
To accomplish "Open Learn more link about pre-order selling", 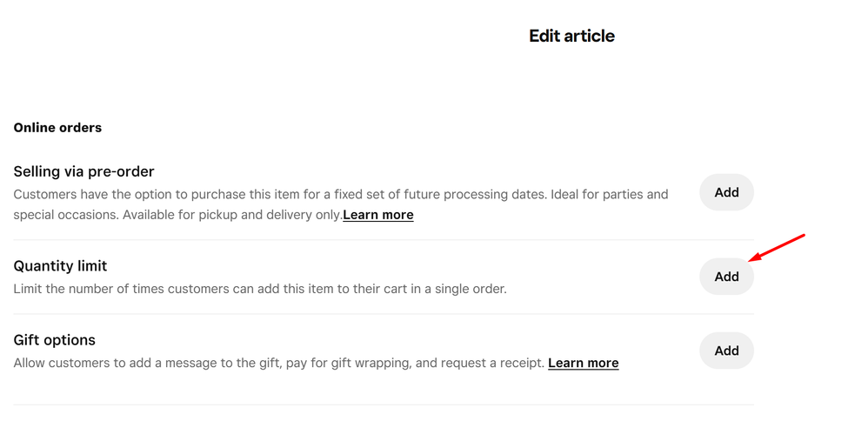I will click(378, 215).
